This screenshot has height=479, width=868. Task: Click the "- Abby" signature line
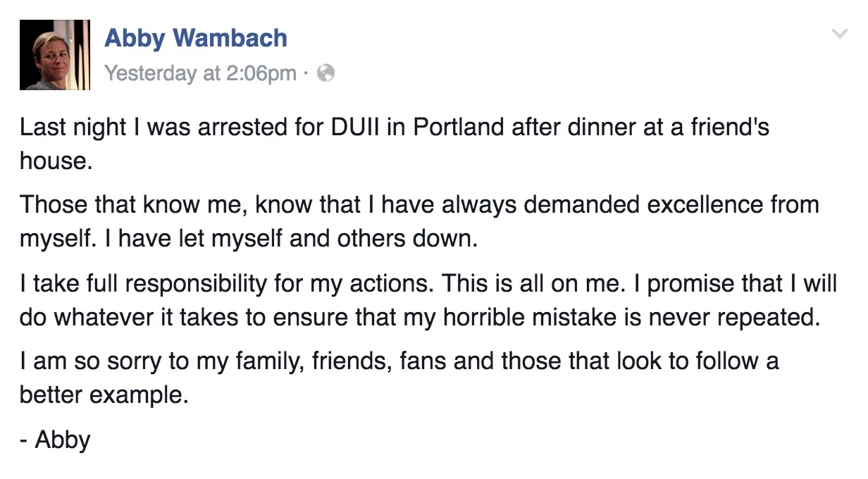(x=55, y=440)
